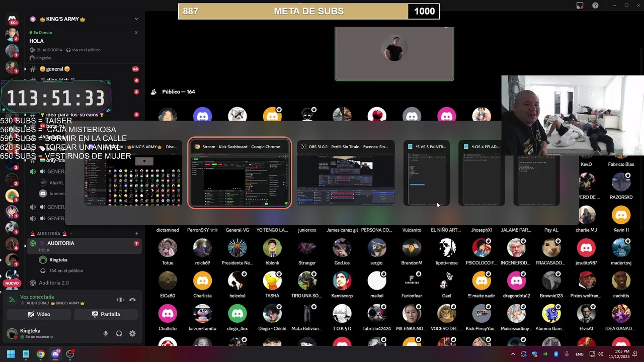Open Google Chrome from taskbar
644x362 pixels.
pos(40,354)
